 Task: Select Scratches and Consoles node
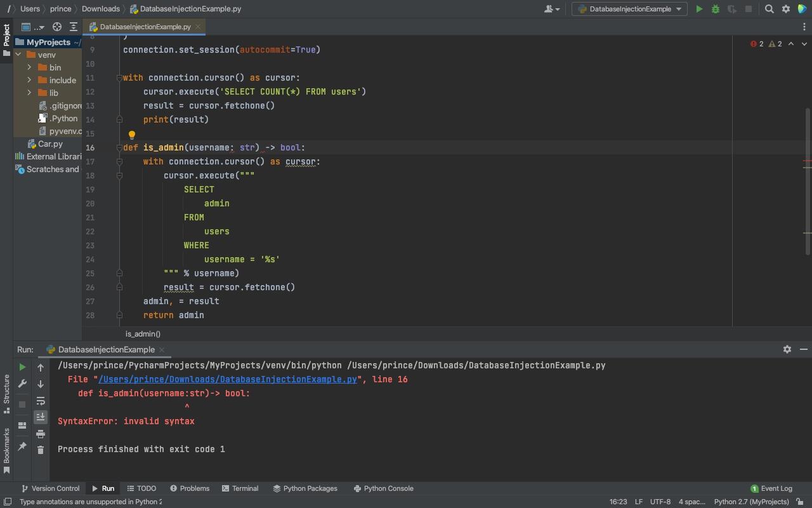(48, 169)
